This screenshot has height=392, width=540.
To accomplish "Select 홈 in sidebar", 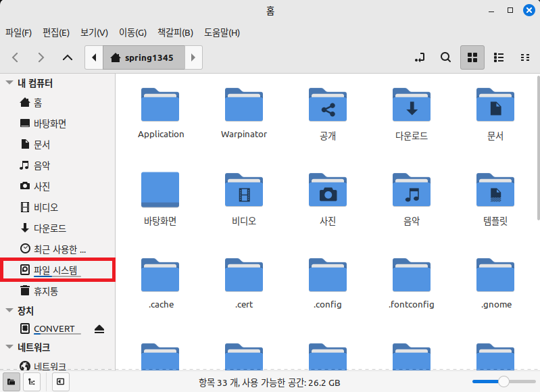I will tap(57, 103).
